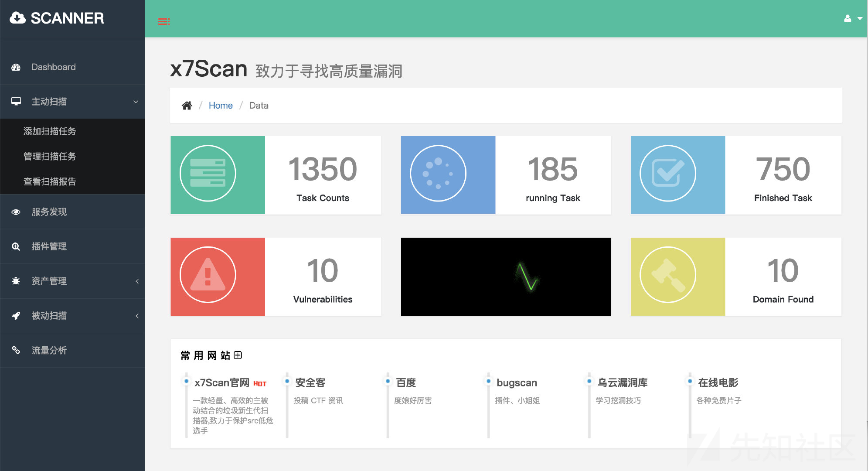Click the link icon for 流量分析
Image resolution: width=868 pixels, height=471 pixels.
coord(16,350)
